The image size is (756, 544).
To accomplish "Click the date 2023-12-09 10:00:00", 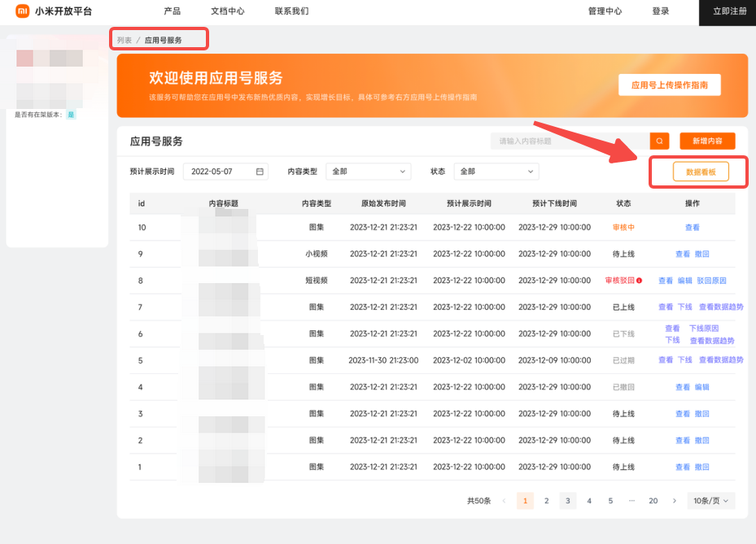I will coord(554,360).
